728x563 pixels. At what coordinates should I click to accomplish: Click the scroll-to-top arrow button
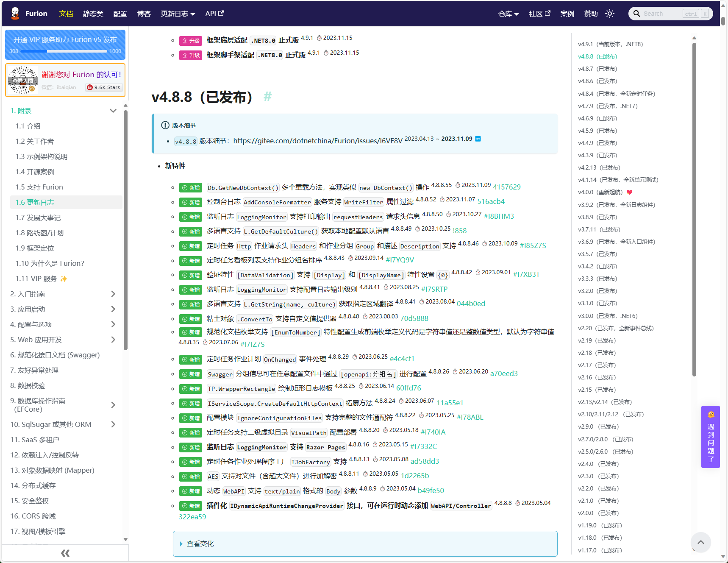pos(700,542)
